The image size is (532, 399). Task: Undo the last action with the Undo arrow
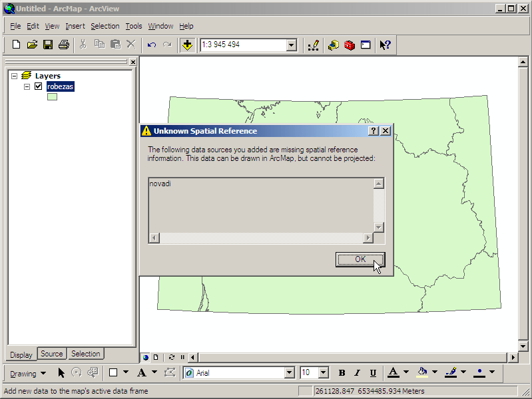151,45
